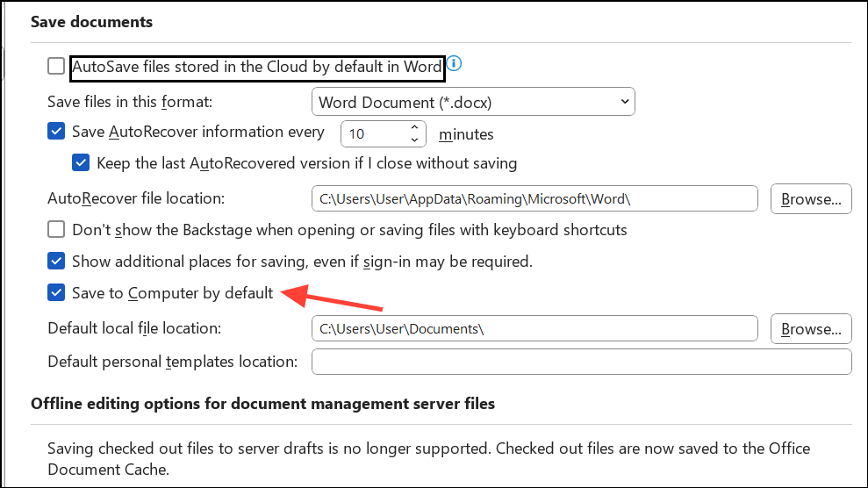The image size is (868, 488).
Task: Click the Default local file location field
Action: click(x=534, y=328)
